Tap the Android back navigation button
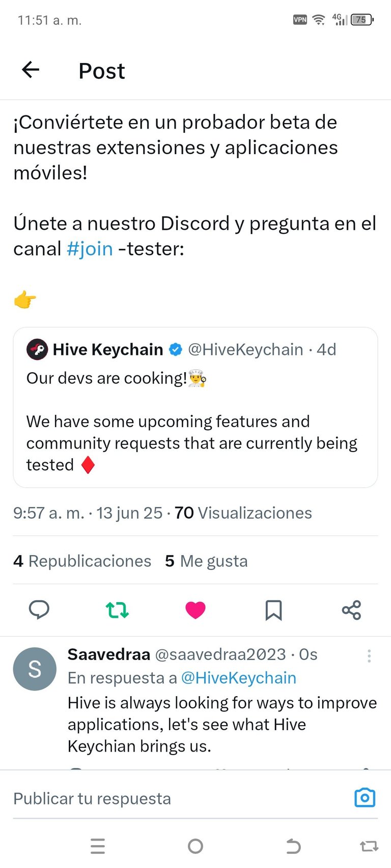 pos(294,846)
